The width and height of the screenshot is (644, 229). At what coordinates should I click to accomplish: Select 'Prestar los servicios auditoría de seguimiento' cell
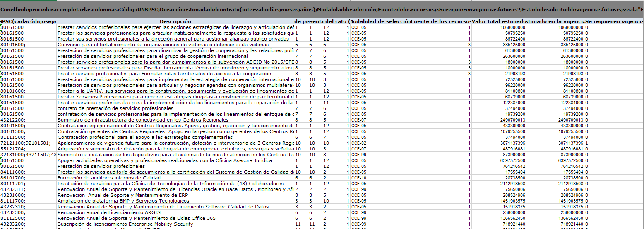click(x=175, y=172)
